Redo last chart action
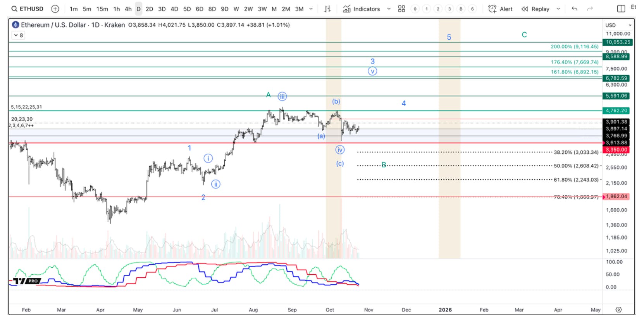Screen dimensions: 644x322 click(x=590, y=9)
